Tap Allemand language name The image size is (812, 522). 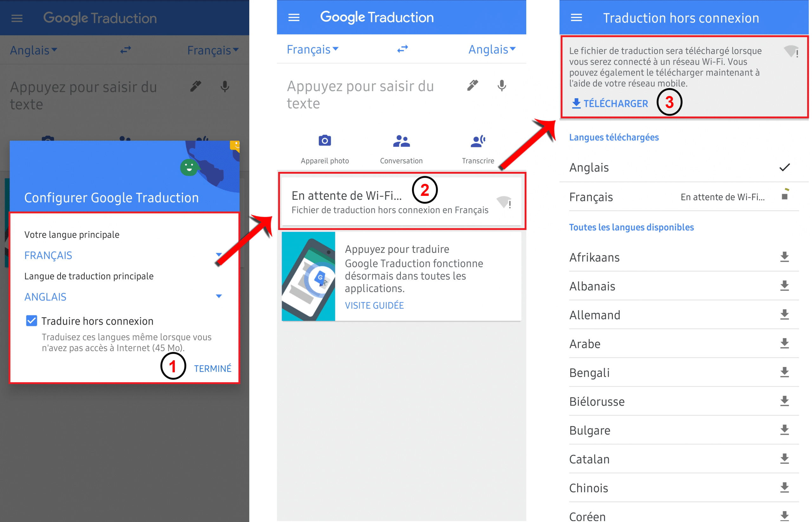[x=595, y=315]
